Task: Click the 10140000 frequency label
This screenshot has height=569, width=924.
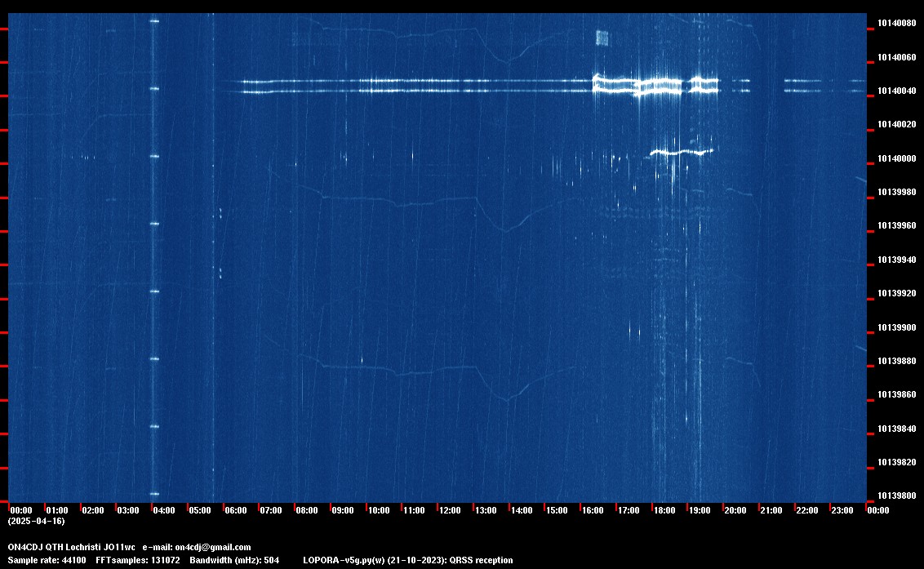Action: tap(896, 158)
